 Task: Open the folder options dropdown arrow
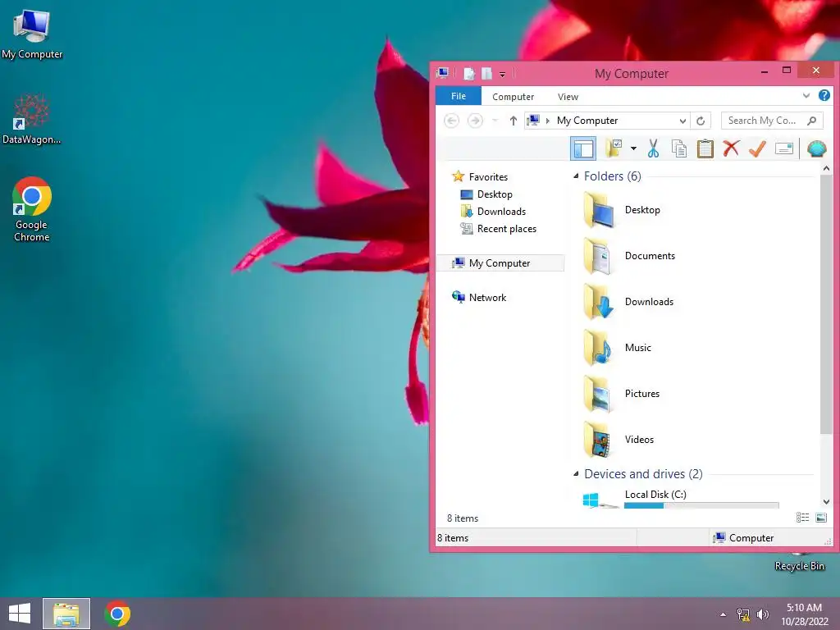[633, 148]
